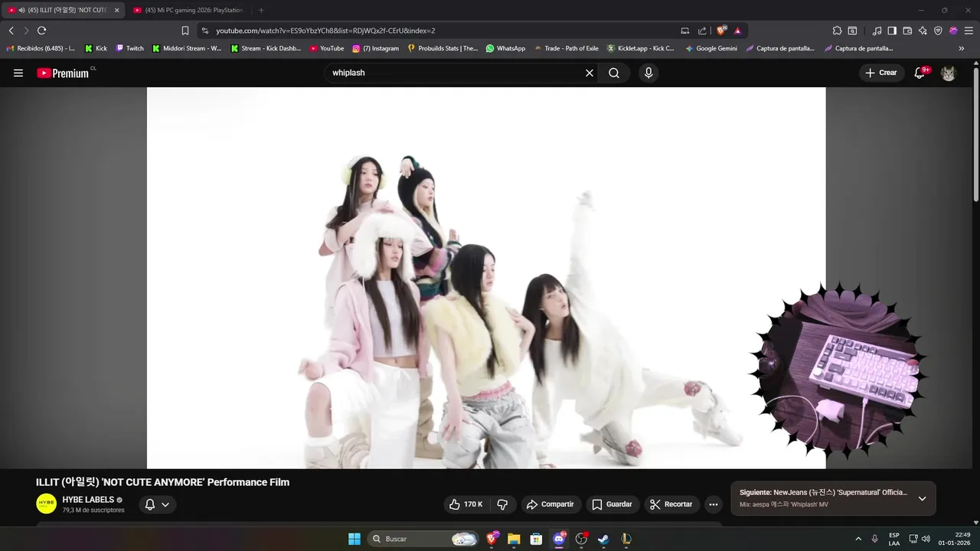Open the media control music note icon
980x551 pixels.
click(x=877, y=31)
